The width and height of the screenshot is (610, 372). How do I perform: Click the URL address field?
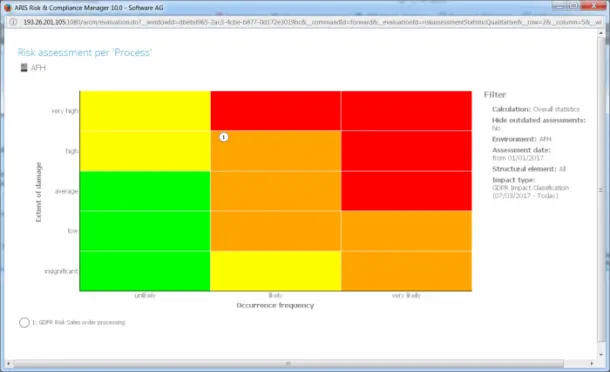(x=311, y=22)
